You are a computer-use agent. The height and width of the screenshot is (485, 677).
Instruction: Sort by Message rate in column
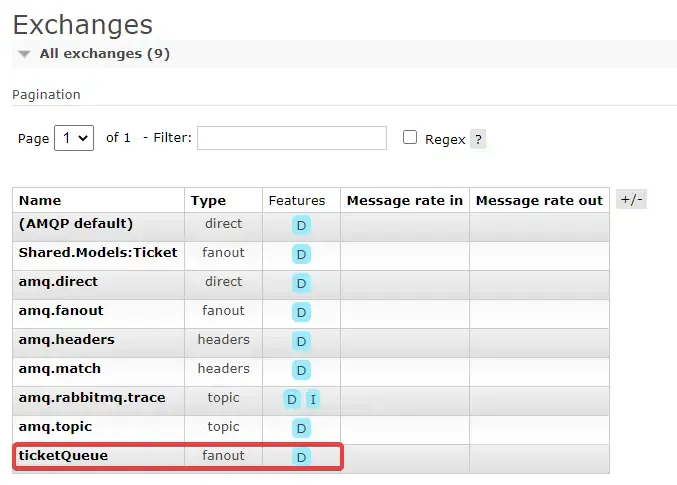(404, 200)
